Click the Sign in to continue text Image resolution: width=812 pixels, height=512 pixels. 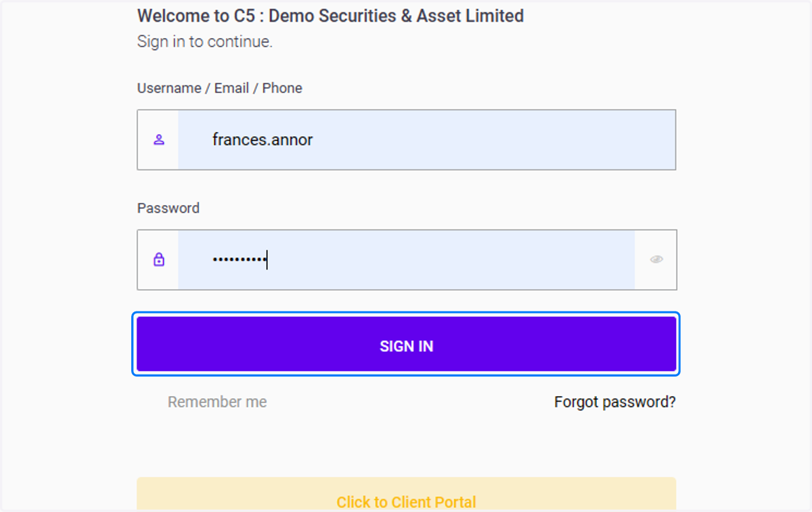(204, 41)
